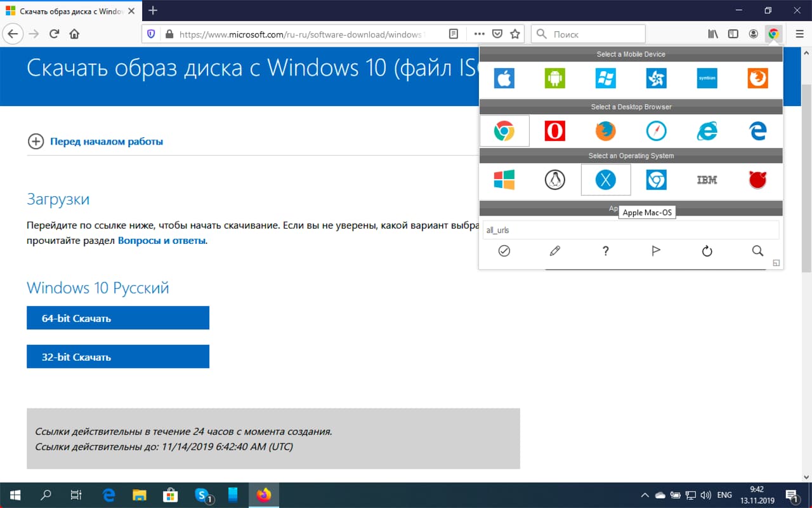This screenshot has height=508, width=812.
Task: Open the edit pencil in User-Agent Switcher
Action: 554,251
